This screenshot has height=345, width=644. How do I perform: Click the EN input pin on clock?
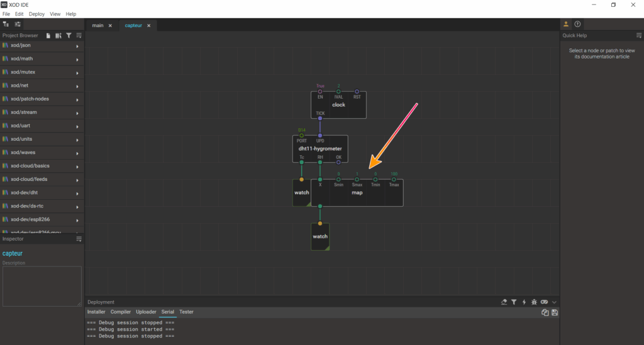(x=320, y=92)
